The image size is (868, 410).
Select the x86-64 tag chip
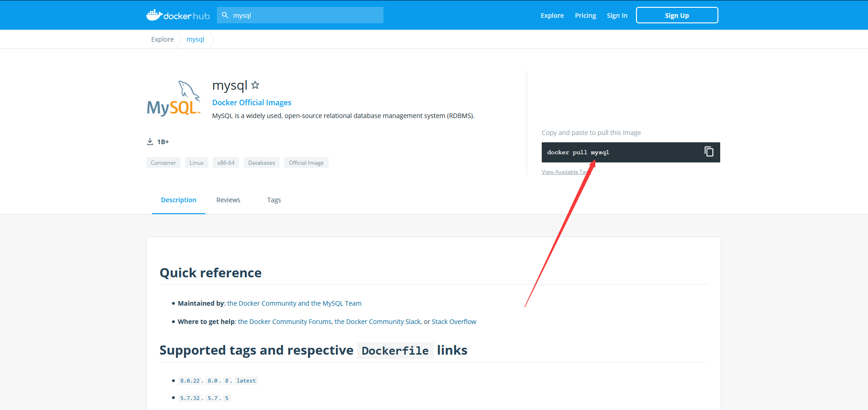[226, 162]
